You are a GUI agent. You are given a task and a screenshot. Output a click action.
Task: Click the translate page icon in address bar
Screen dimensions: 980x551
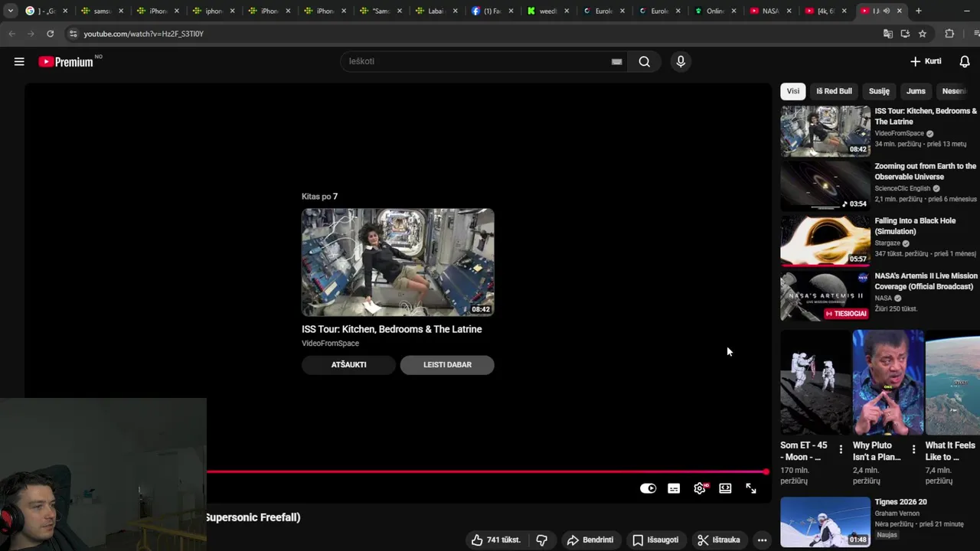pyautogui.click(x=888, y=34)
